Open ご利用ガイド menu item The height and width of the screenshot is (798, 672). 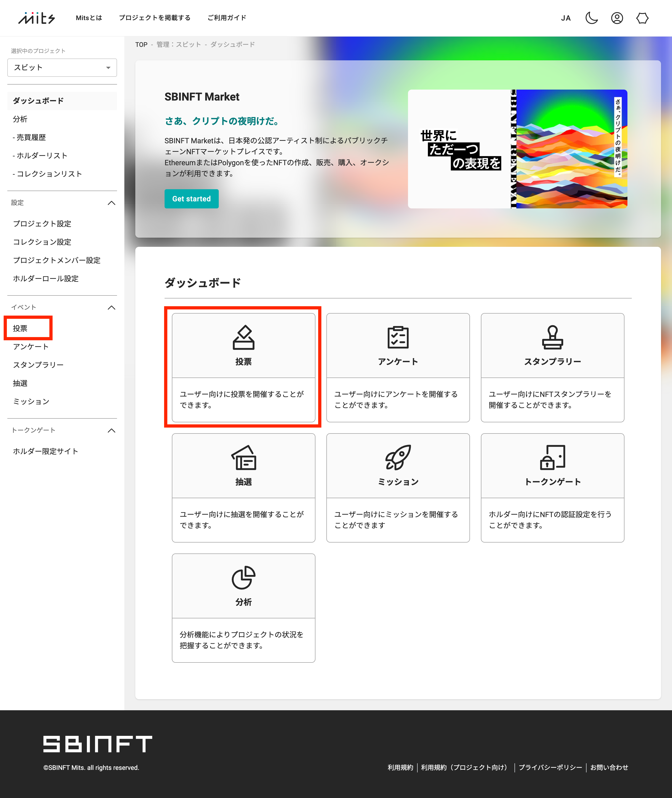point(227,18)
